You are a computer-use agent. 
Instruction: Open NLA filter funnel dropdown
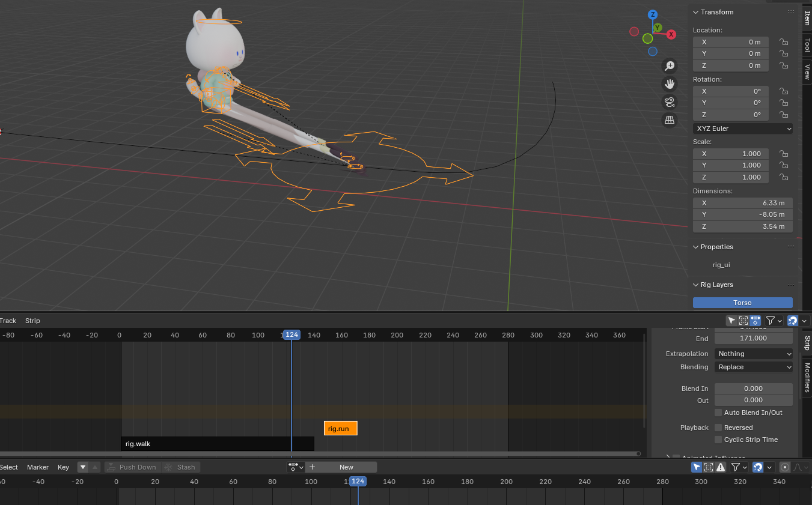(x=774, y=321)
